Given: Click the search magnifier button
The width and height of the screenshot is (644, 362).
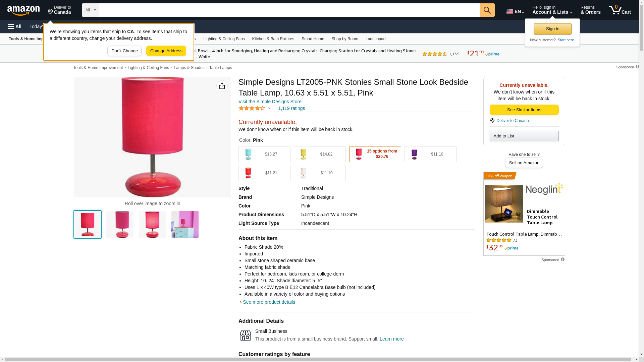Looking at the screenshot, I should coord(487,10).
